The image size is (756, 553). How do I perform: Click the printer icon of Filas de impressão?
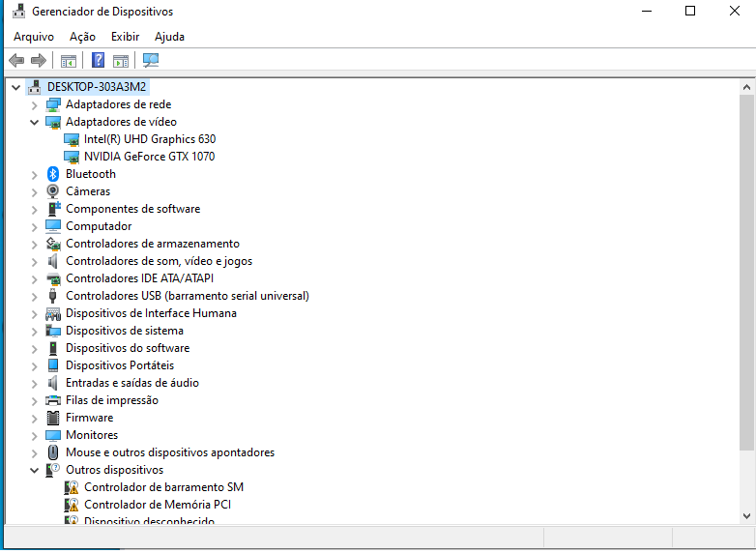pyautogui.click(x=53, y=400)
